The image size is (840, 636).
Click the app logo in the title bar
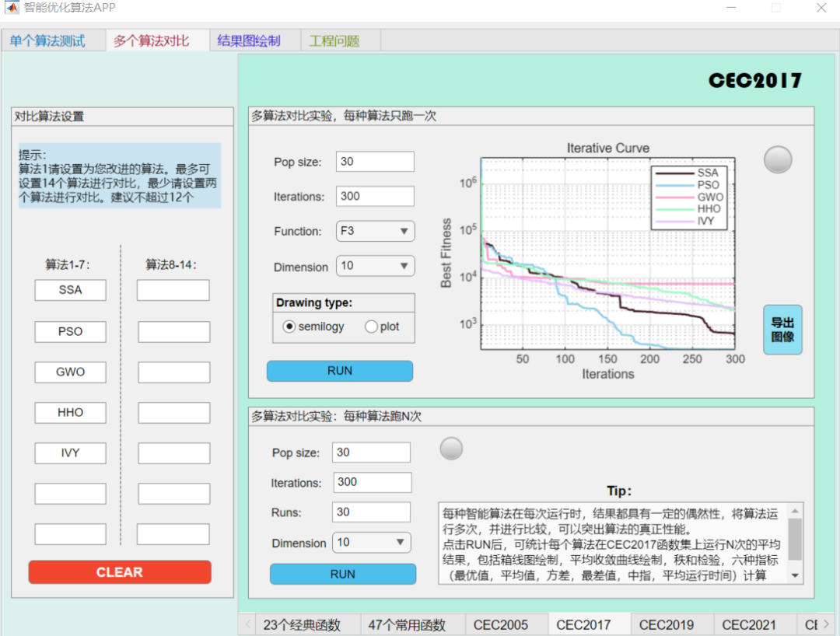click(11, 9)
